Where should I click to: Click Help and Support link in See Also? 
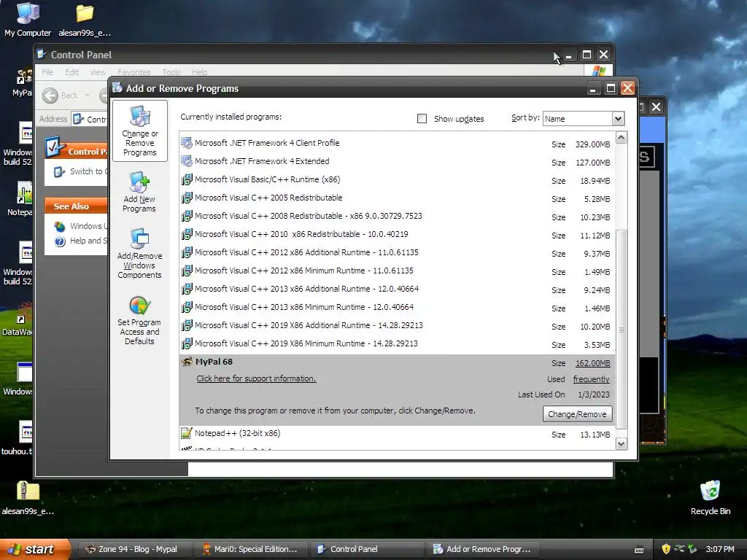tap(88, 241)
